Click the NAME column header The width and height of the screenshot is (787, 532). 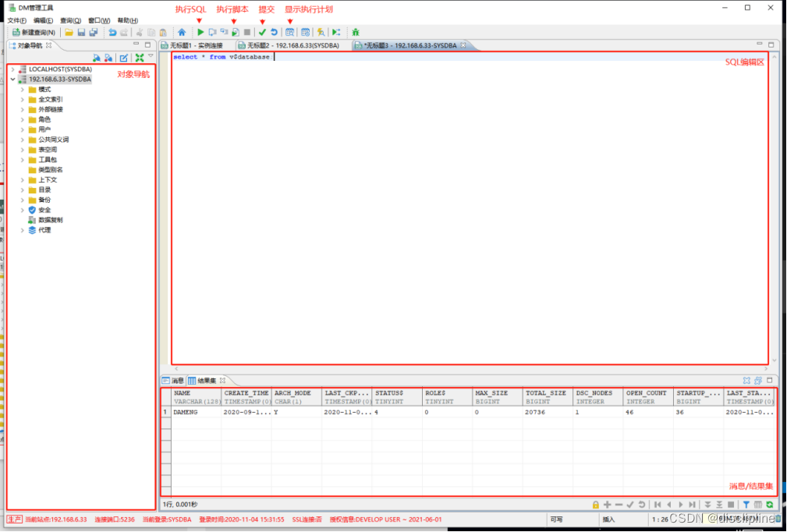197,397
